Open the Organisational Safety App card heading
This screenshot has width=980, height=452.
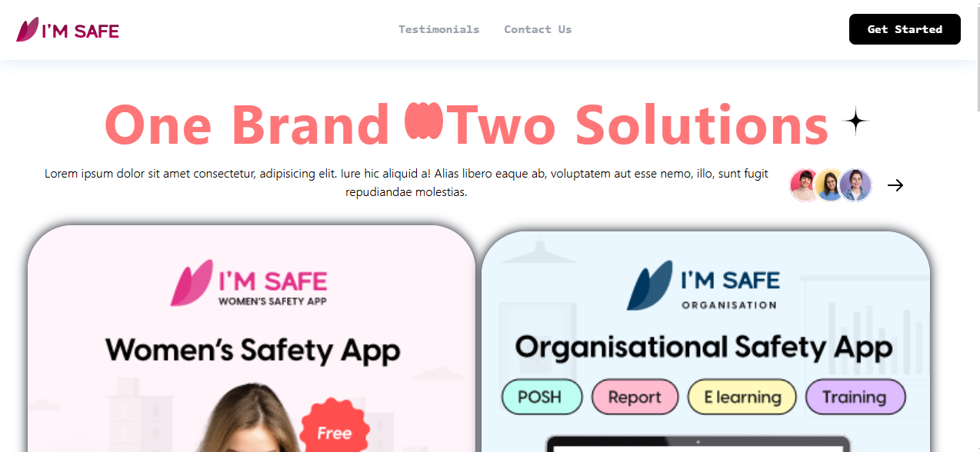pyautogui.click(x=703, y=347)
